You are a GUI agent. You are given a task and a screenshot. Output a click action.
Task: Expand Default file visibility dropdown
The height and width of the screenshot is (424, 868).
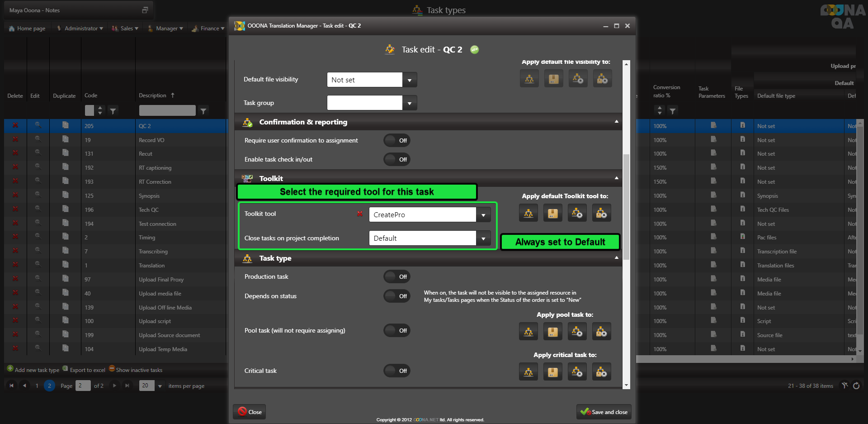410,80
